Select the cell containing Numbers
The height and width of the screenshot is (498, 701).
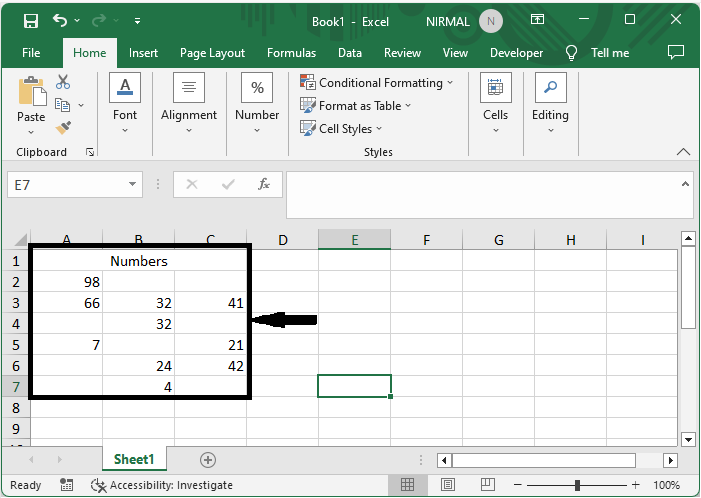(139, 261)
